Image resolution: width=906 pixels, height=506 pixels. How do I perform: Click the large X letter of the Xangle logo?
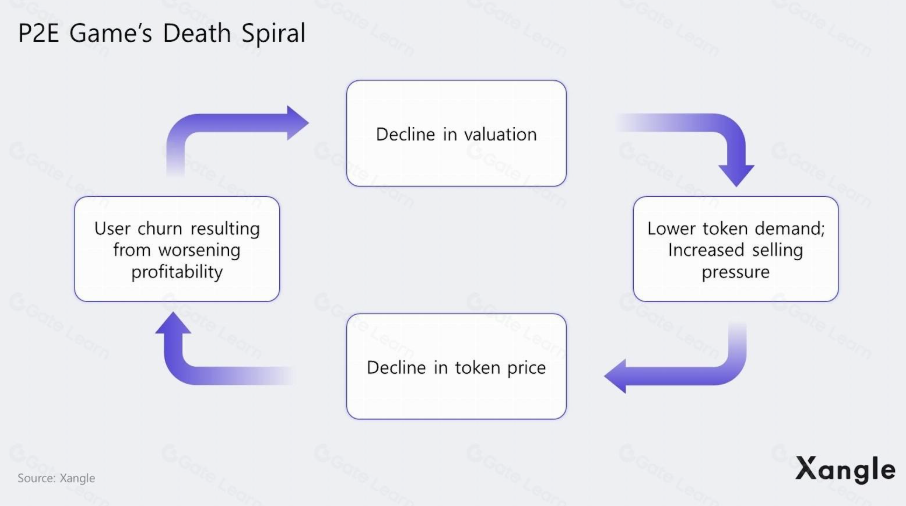(x=806, y=468)
